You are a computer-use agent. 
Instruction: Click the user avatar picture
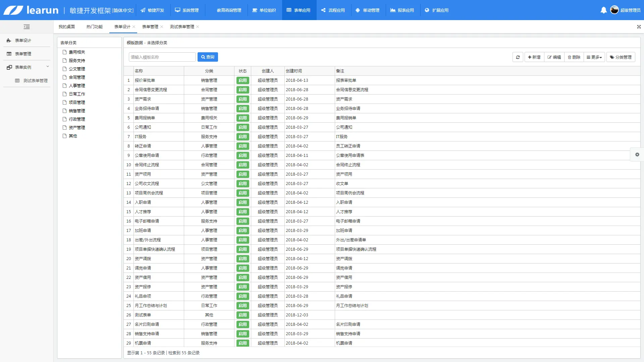614,10
